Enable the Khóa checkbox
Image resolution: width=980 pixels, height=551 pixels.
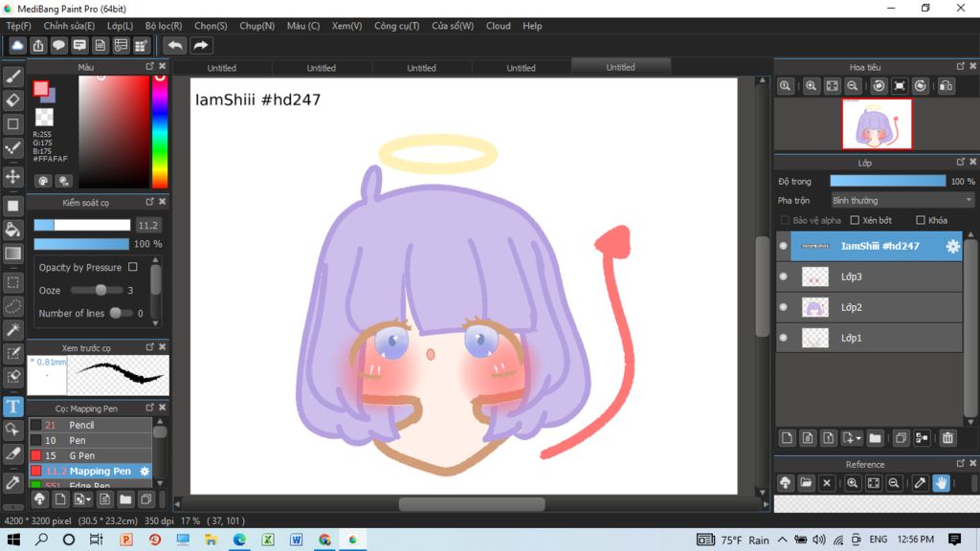tap(920, 220)
